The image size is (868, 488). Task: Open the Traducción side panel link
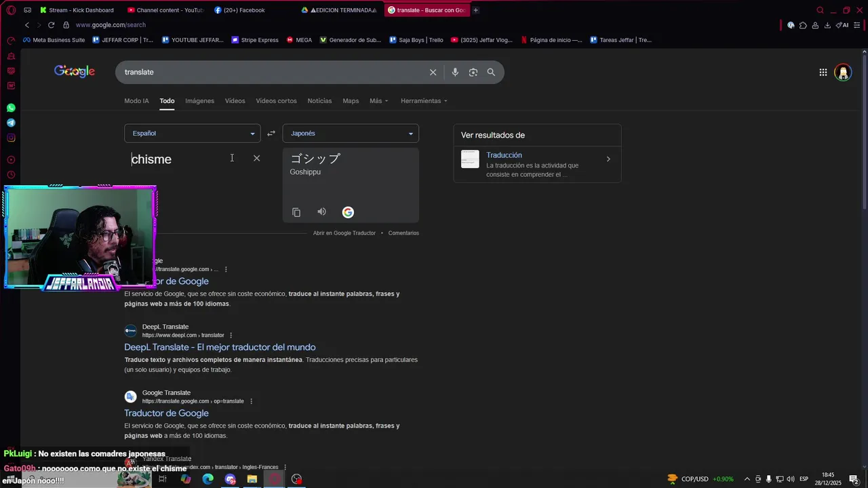[x=504, y=155]
